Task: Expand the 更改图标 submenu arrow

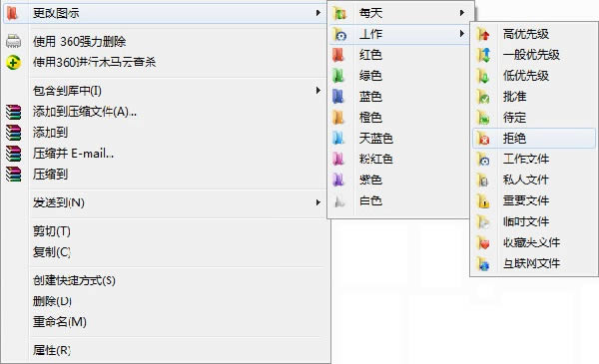Action: [317, 13]
